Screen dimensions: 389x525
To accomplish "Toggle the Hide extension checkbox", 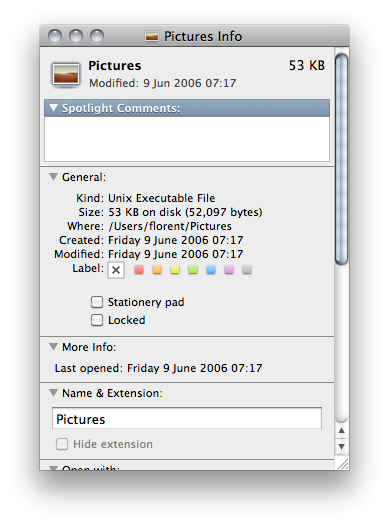I will pyautogui.click(x=62, y=444).
